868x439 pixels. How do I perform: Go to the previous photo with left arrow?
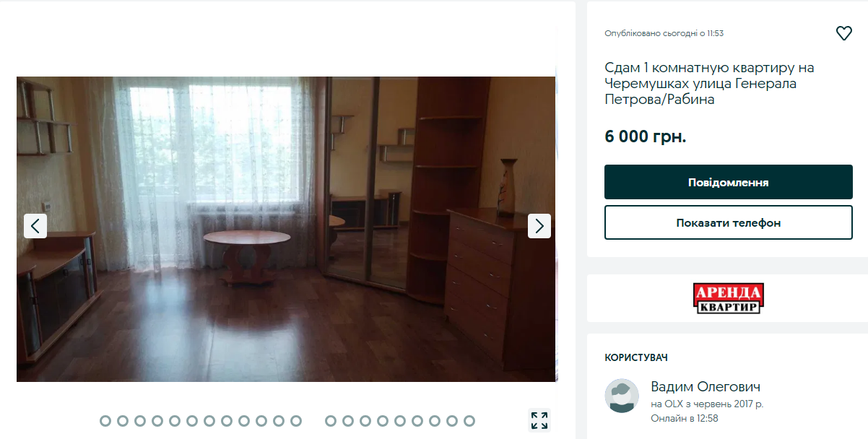coord(35,226)
